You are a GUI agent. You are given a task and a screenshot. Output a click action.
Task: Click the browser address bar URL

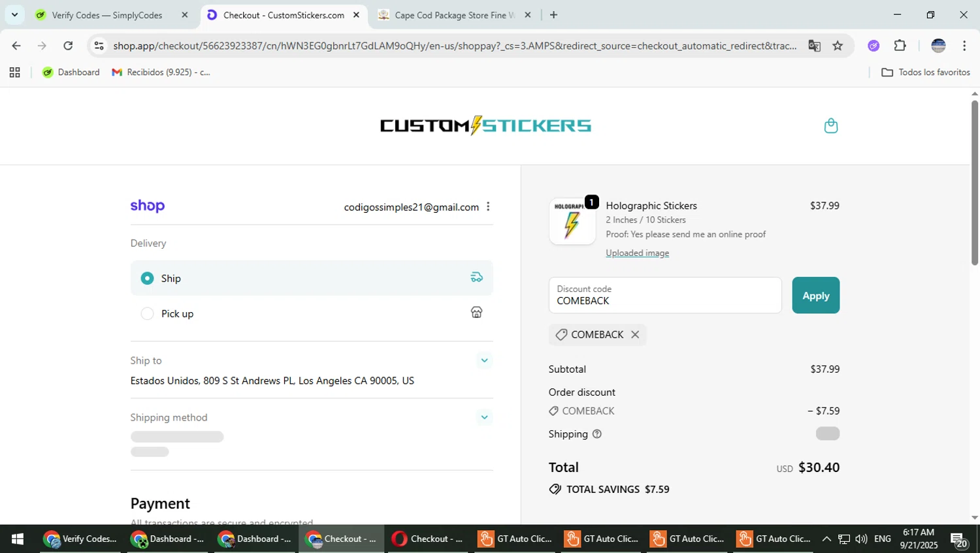455,46
